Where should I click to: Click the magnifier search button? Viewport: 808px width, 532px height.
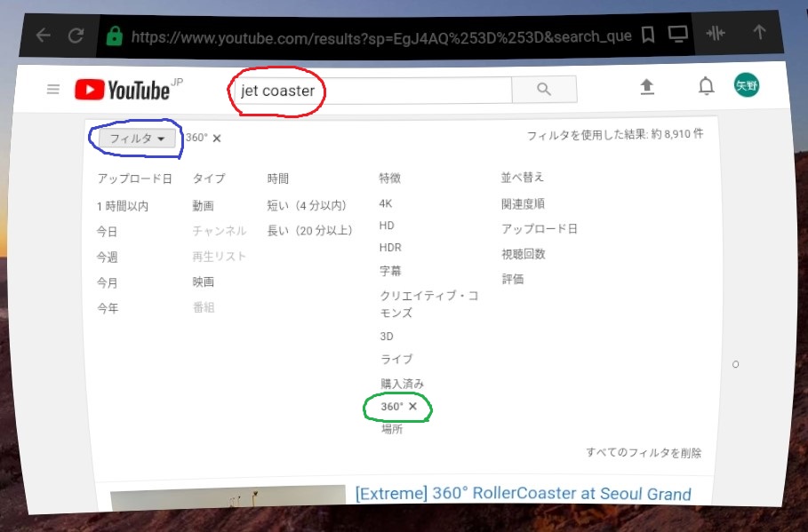click(x=544, y=89)
